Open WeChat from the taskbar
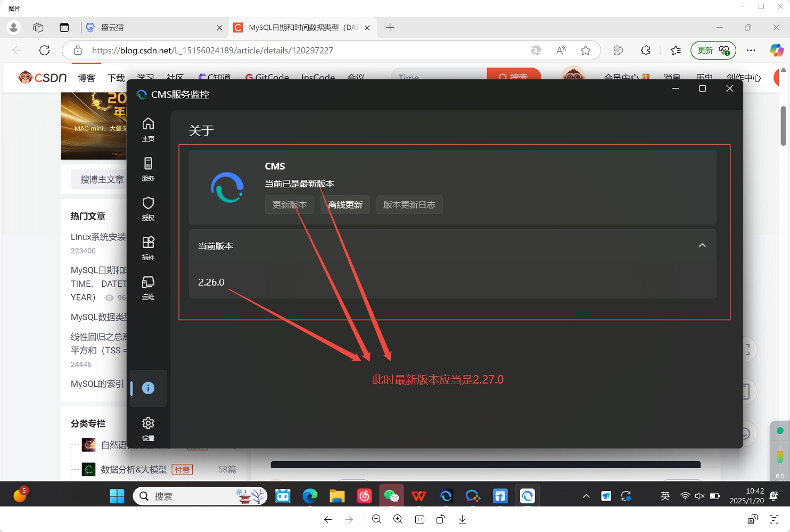Viewport: 790px width, 532px height. tap(391, 496)
